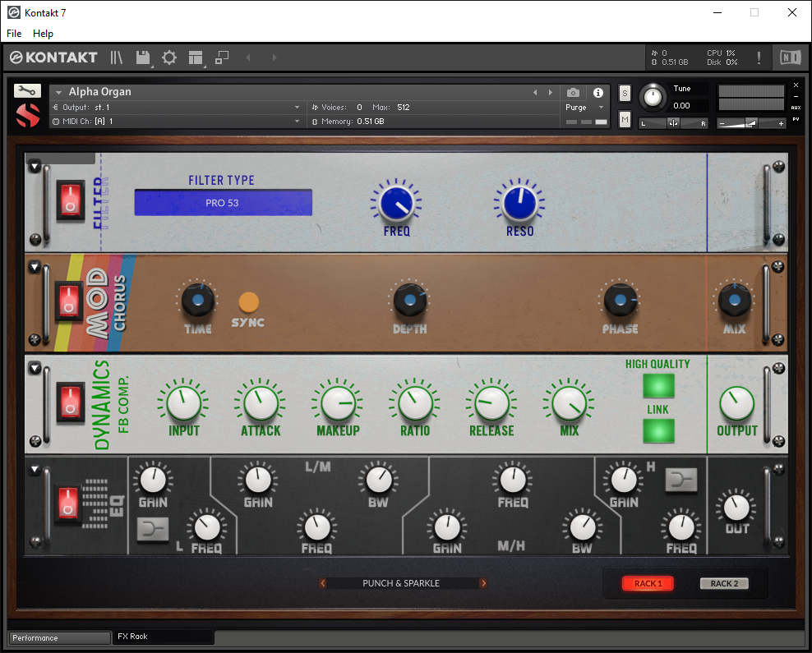This screenshot has height=653, width=812.
Task: Switch to the Performance tab
Action: (59, 637)
